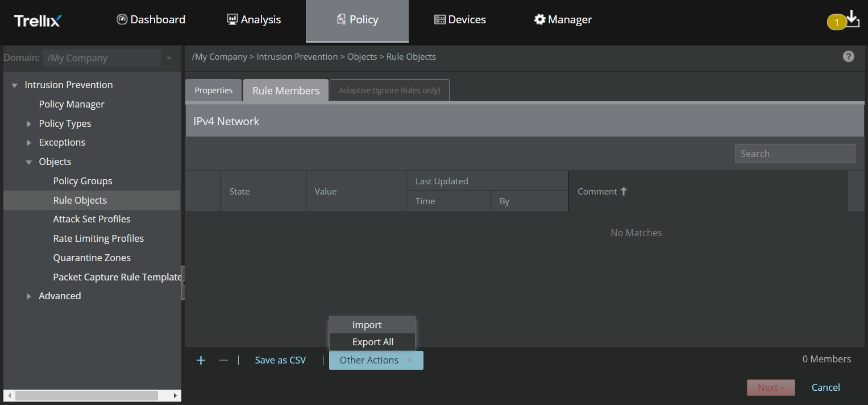Expand the Exceptions node
This screenshot has width=868, height=405.
click(29, 143)
